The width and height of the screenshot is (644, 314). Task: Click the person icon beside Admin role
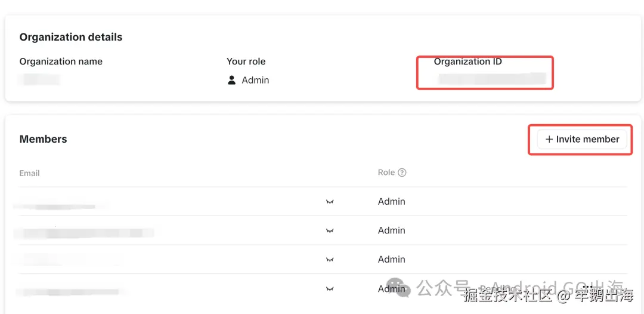[x=232, y=80]
